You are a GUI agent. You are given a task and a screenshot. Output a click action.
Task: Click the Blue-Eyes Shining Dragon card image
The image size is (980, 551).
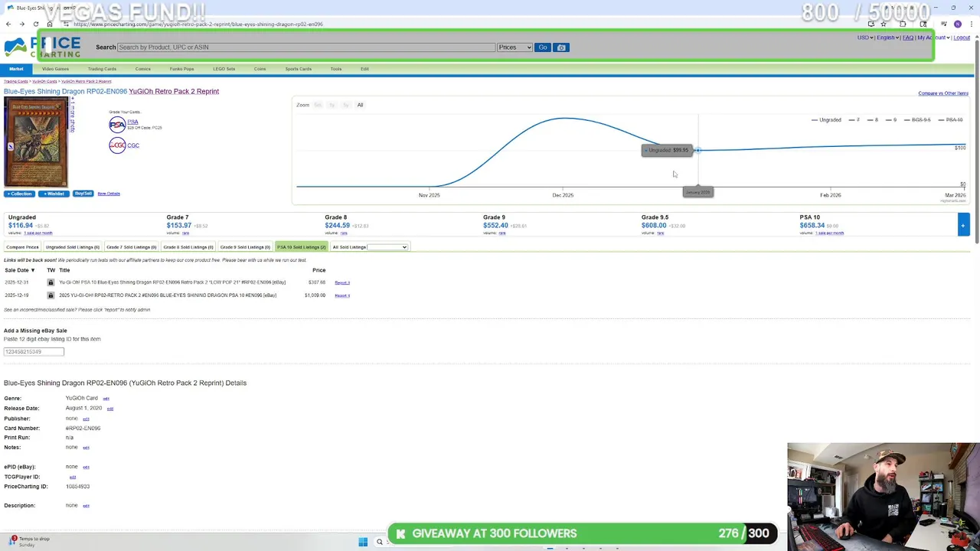[x=35, y=143]
